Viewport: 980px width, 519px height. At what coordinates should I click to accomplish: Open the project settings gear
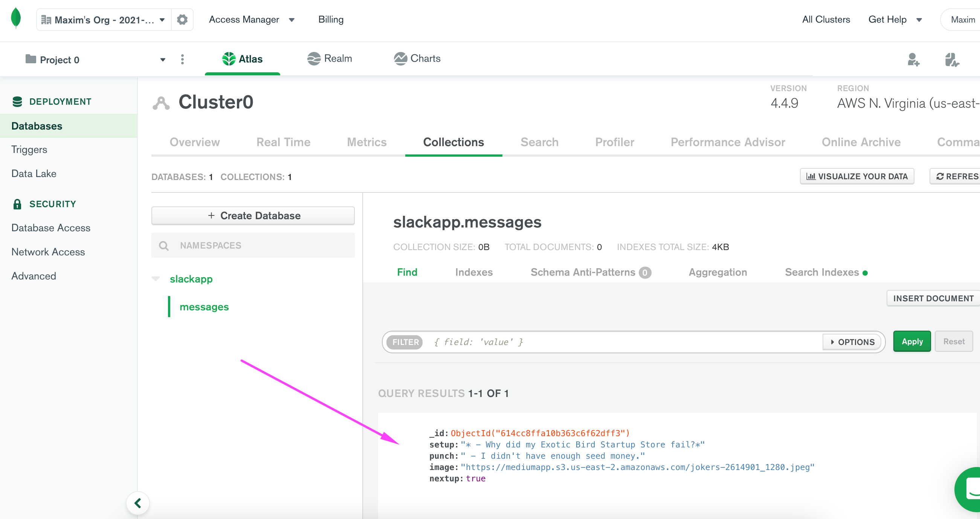click(x=182, y=20)
